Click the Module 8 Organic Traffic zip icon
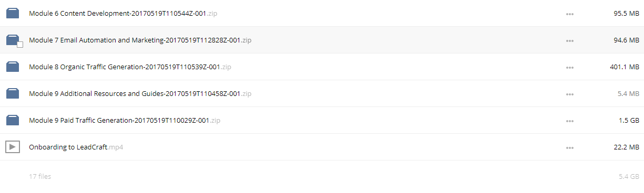This screenshot has height=193, width=644. (x=13, y=67)
